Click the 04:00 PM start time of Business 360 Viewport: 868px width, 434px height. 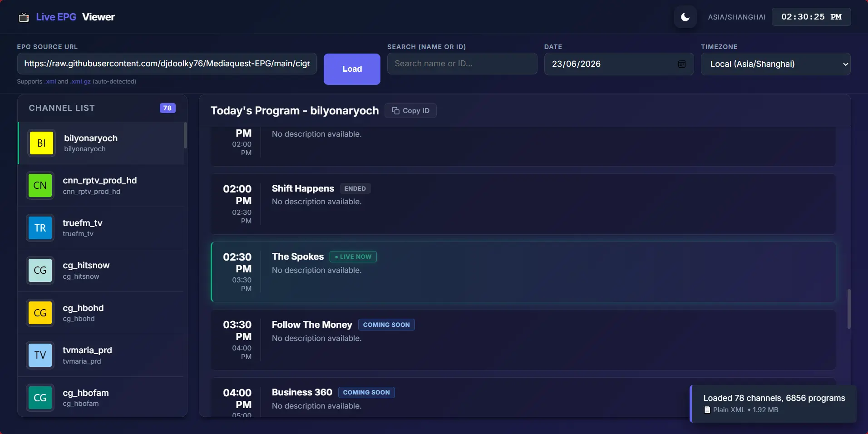point(237,399)
